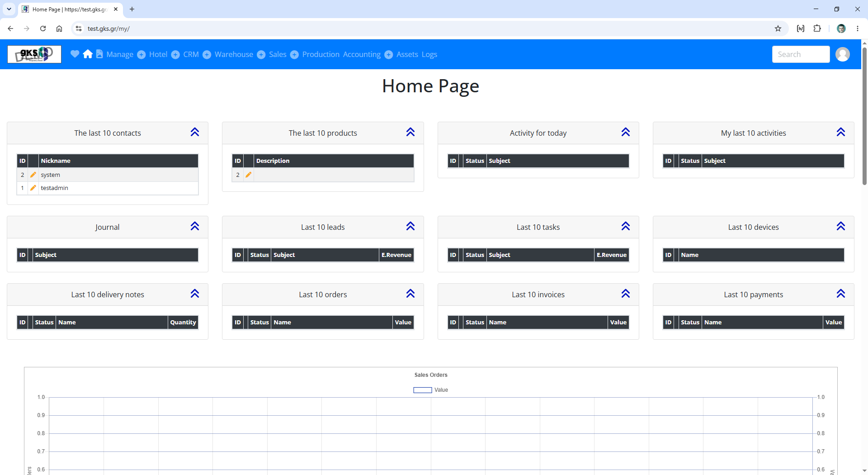This screenshot has width=868, height=475.
Task: Click the plus icon before Warehouse
Action: [207, 55]
